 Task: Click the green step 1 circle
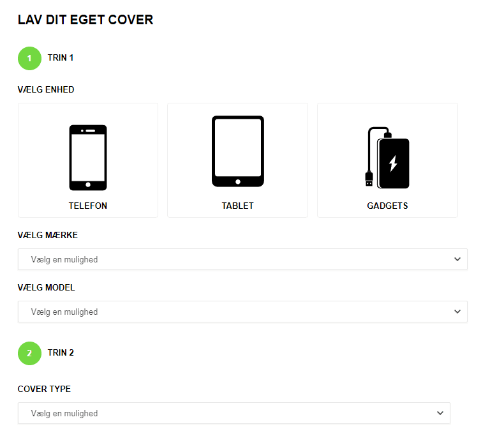29,58
